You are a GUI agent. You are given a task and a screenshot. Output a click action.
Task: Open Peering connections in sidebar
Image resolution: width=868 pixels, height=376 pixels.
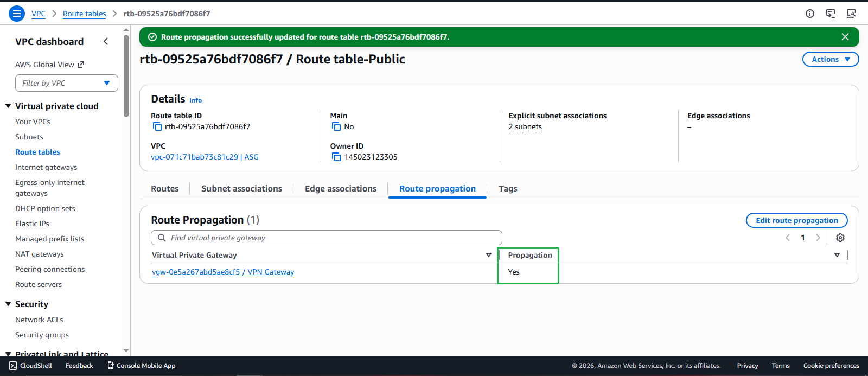click(50, 269)
